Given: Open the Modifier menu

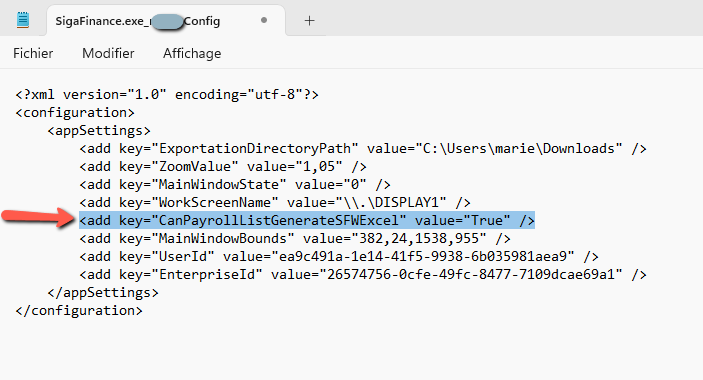Looking at the screenshot, I should (x=108, y=53).
